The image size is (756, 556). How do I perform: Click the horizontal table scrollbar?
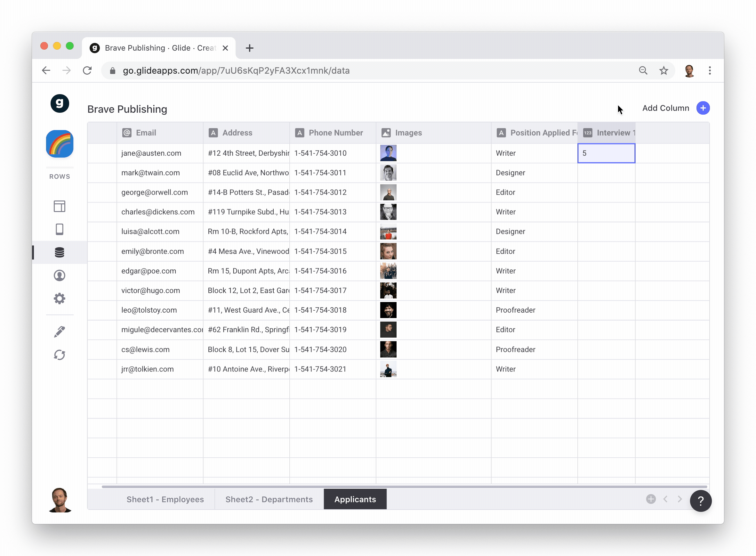pyautogui.click(x=404, y=487)
